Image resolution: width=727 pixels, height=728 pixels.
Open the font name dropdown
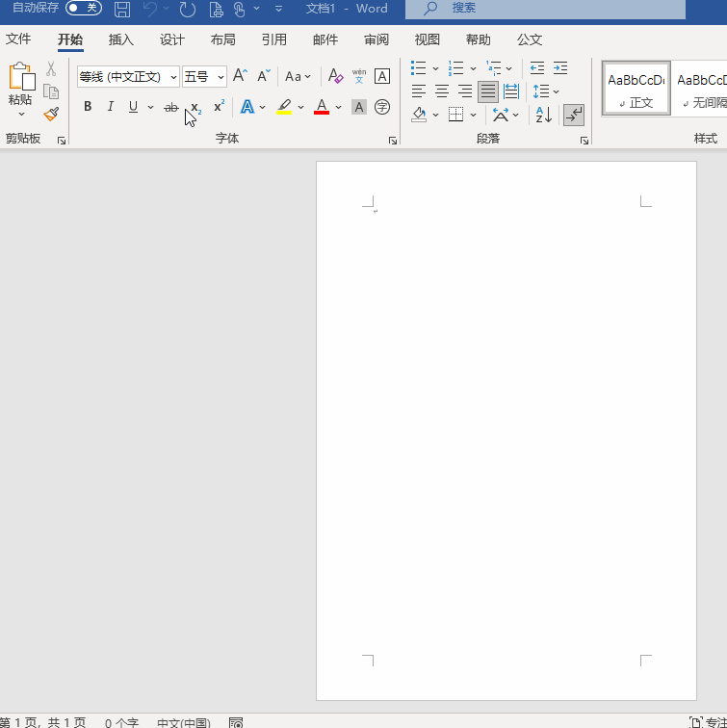pos(173,77)
